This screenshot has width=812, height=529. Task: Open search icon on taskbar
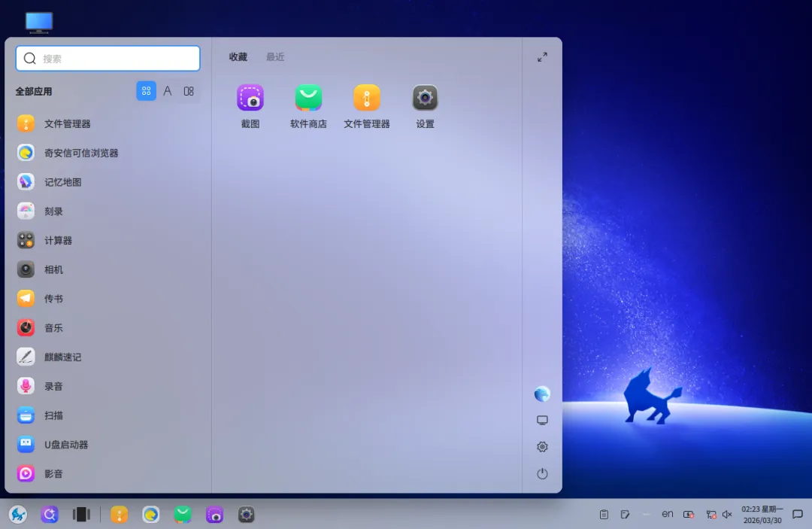(x=50, y=515)
